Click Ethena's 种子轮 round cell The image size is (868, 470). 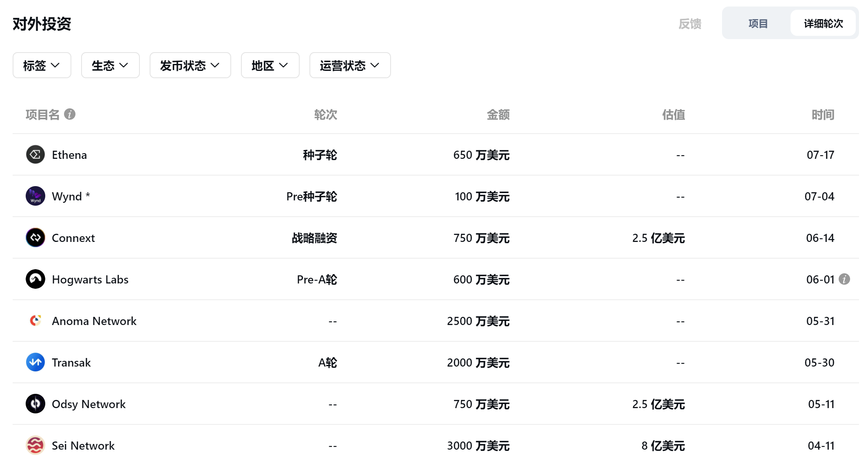[x=320, y=155]
